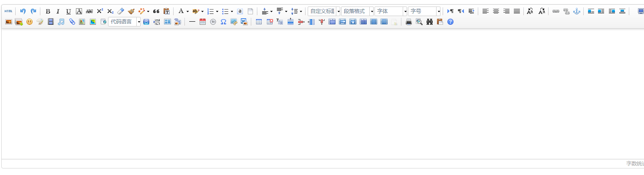Set right-to-left text direction
The width and height of the screenshot is (644, 175).
461,11
